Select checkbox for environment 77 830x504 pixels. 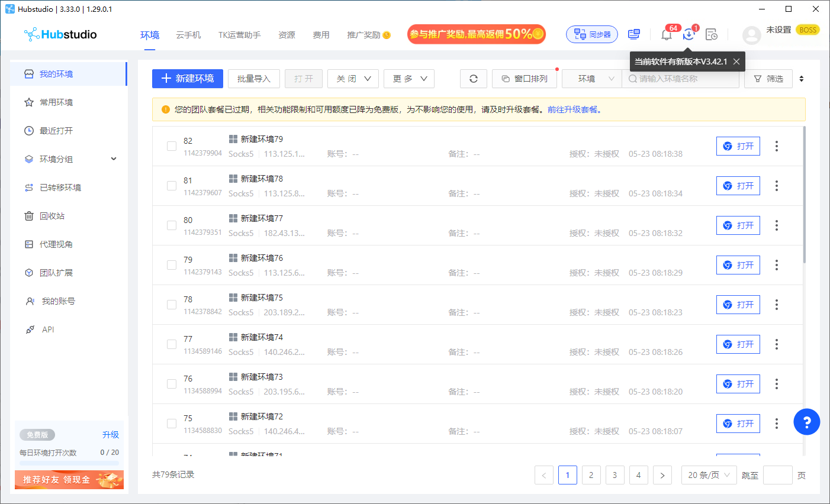pos(172,344)
